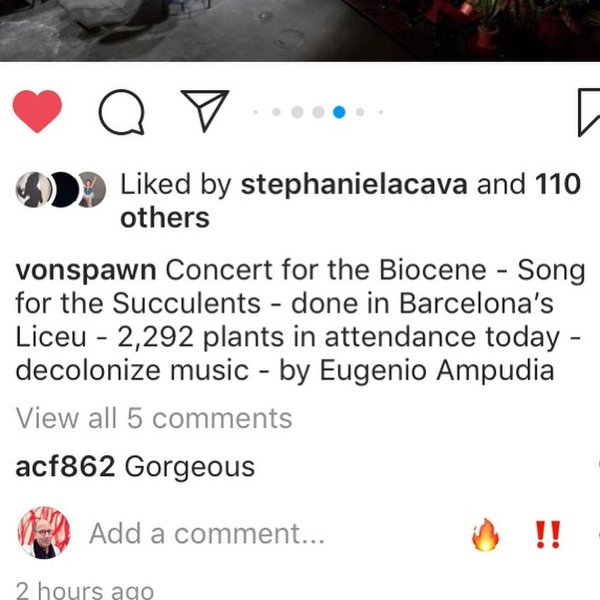Insert the fire emoji quick reaction

click(x=486, y=534)
